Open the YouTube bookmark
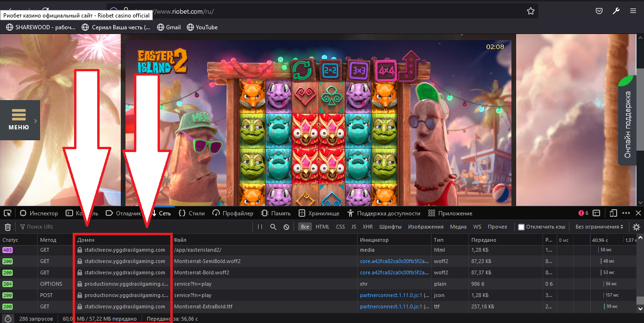This screenshot has width=644, height=323. tap(202, 27)
